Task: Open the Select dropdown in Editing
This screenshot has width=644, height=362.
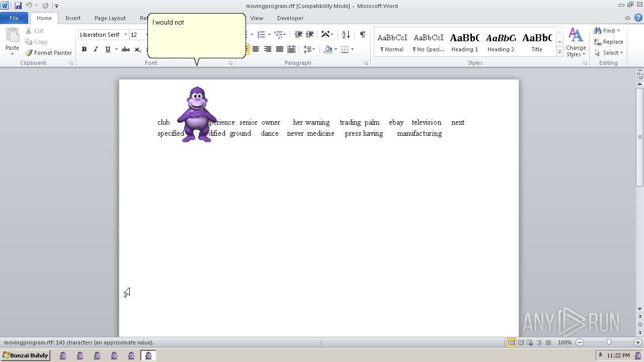Action: click(609, 53)
